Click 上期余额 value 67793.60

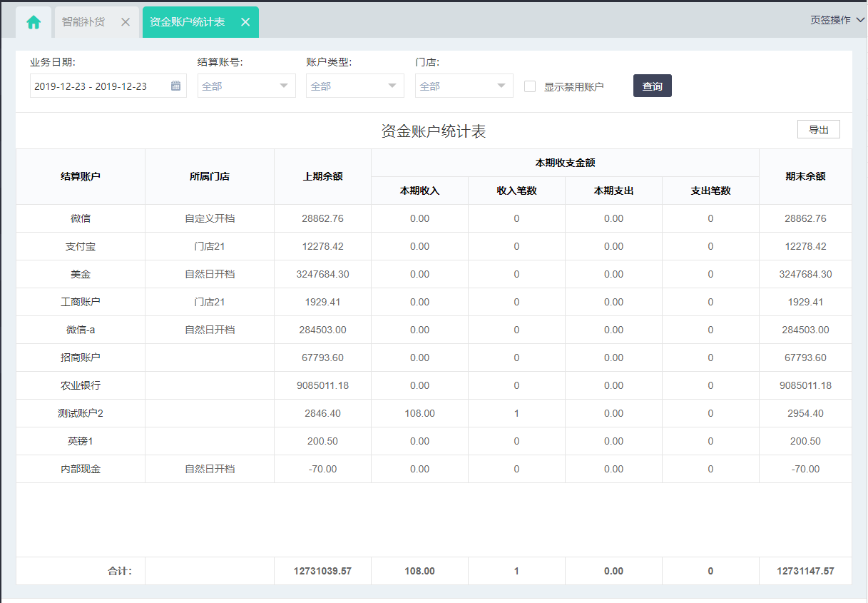point(323,358)
